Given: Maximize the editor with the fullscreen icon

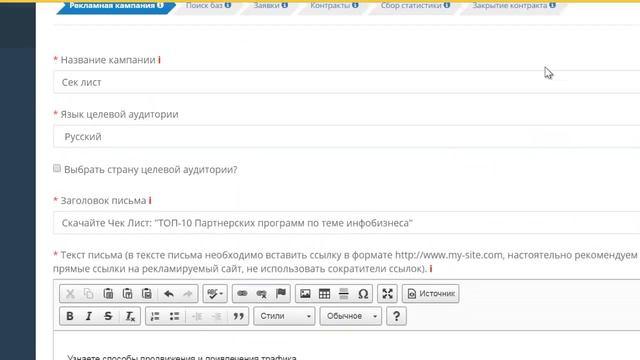Looking at the screenshot, I should [x=387, y=293].
